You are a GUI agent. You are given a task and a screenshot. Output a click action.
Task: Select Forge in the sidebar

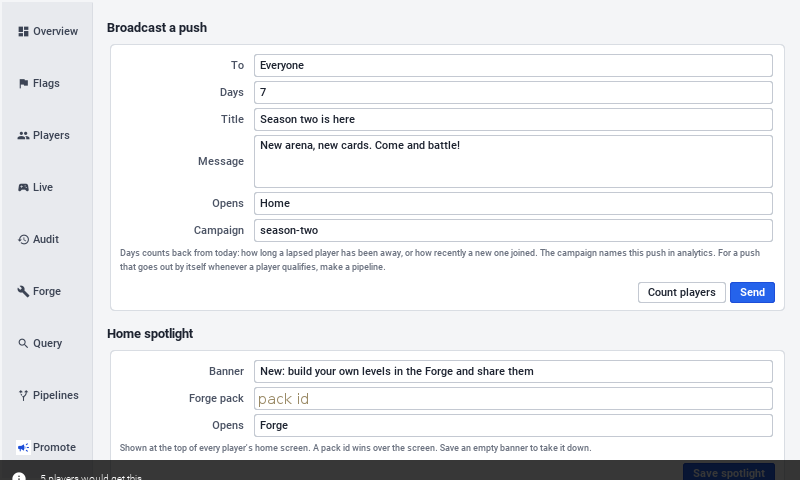[x=47, y=292]
